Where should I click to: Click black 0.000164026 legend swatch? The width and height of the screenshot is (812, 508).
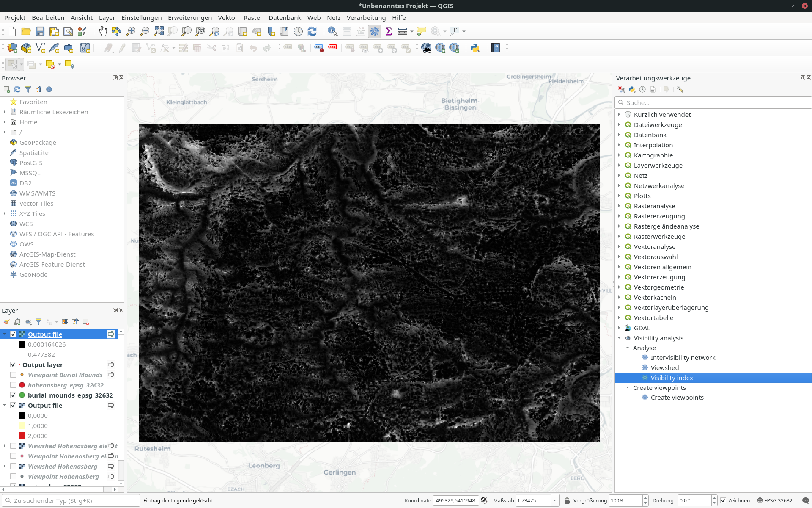pyautogui.click(x=22, y=344)
